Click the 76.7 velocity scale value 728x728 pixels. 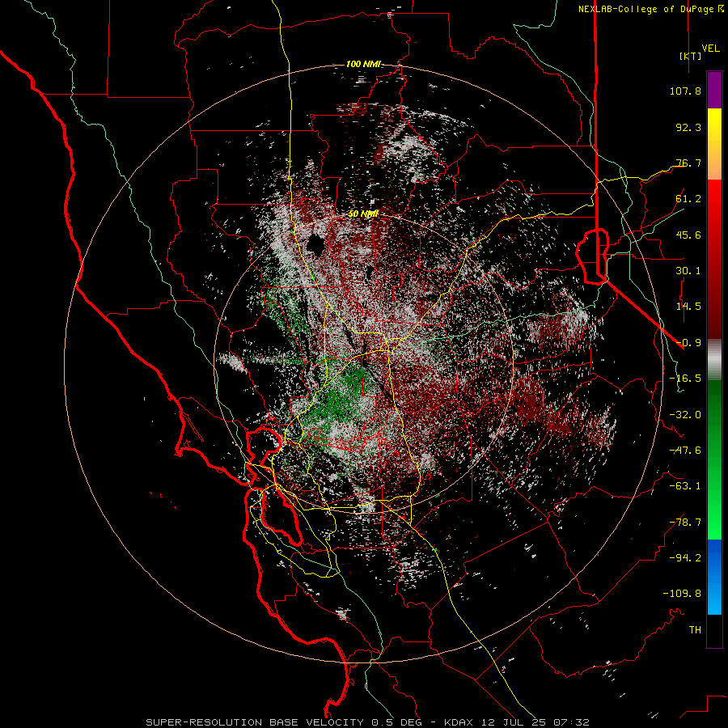[x=688, y=163]
